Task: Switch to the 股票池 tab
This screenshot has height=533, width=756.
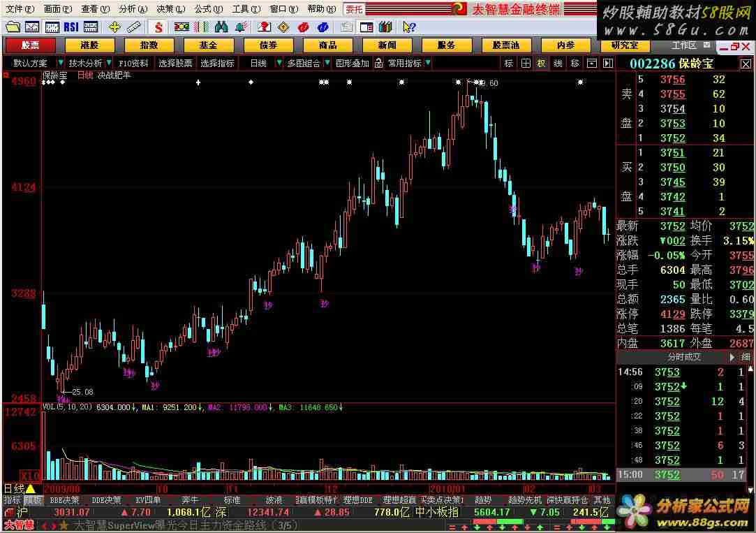Action: (506, 45)
